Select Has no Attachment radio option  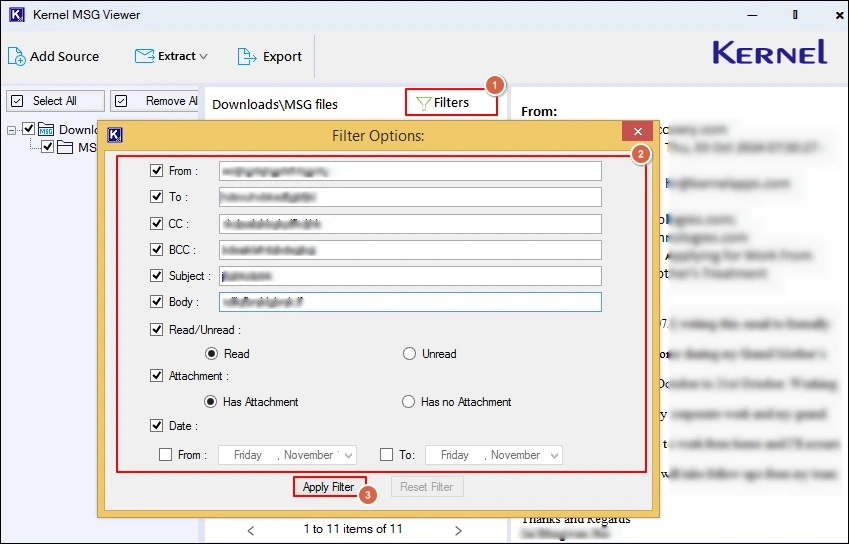[x=408, y=402]
